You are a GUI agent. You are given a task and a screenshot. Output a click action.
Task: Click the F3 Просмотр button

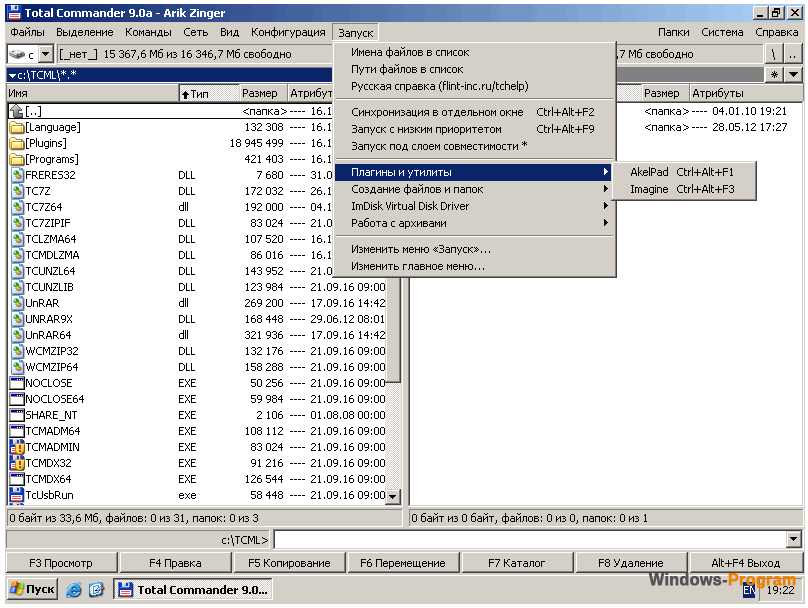(x=61, y=563)
